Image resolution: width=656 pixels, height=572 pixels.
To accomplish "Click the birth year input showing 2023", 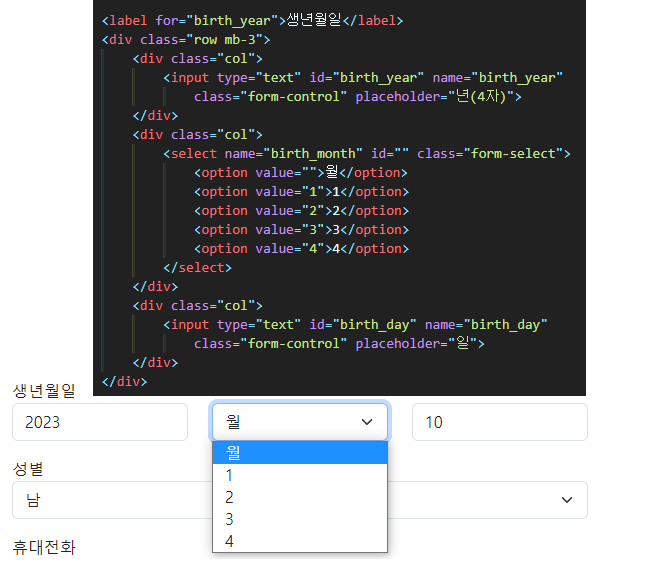I will coord(100,422).
